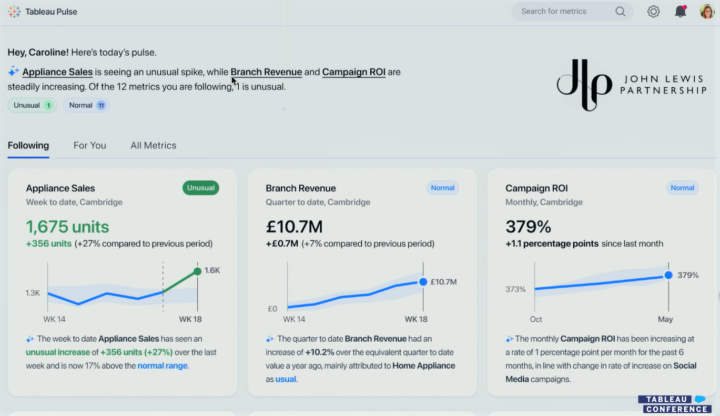
Task: Click the 373% label on Campaign ROI chart
Action: 515,289
